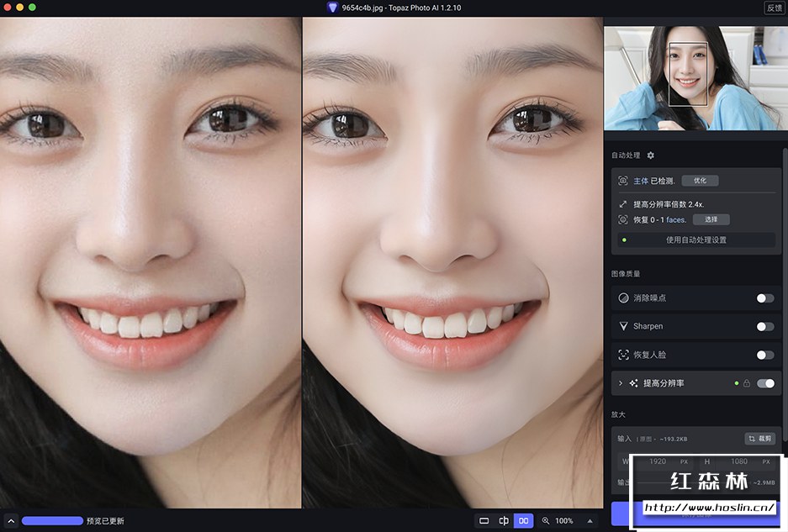Click the navigator thumbnail image
The width and height of the screenshot is (788, 532).
click(x=695, y=78)
